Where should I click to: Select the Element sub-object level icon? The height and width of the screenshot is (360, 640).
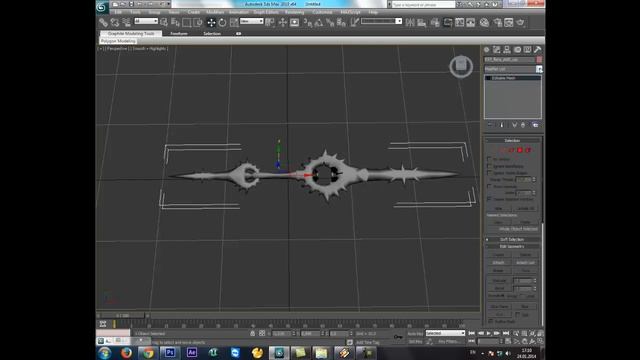click(x=528, y=150)
